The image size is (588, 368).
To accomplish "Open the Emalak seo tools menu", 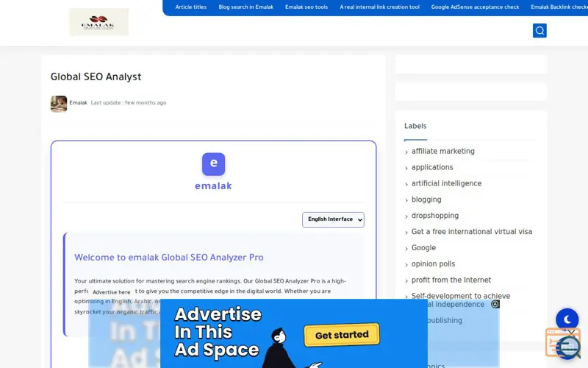I will 306,7.
